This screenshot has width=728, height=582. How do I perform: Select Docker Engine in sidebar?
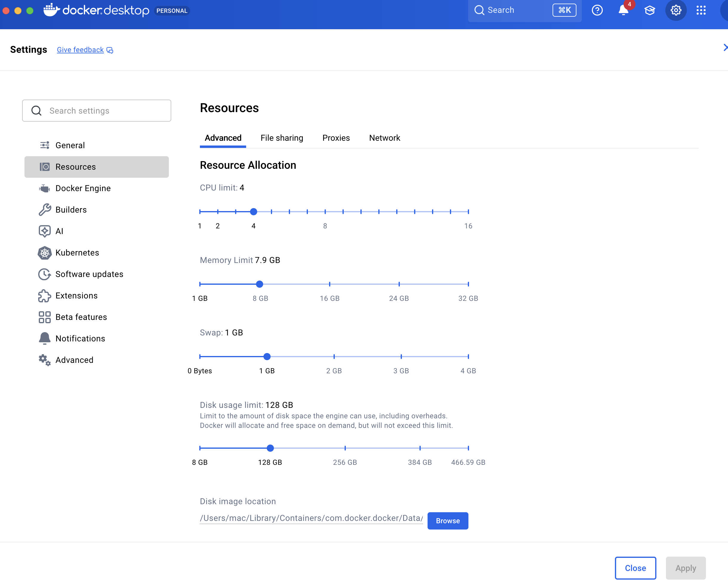[x=83, y=188]
